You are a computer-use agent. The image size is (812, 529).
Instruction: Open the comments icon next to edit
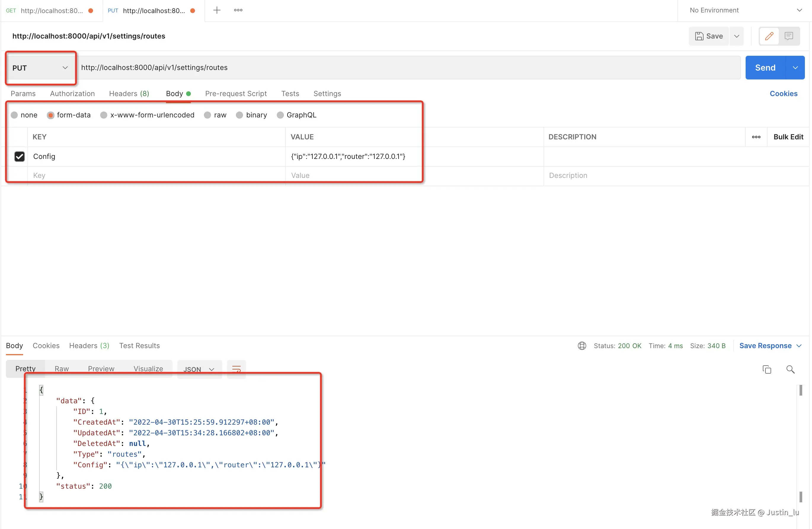tap(789, 36)
